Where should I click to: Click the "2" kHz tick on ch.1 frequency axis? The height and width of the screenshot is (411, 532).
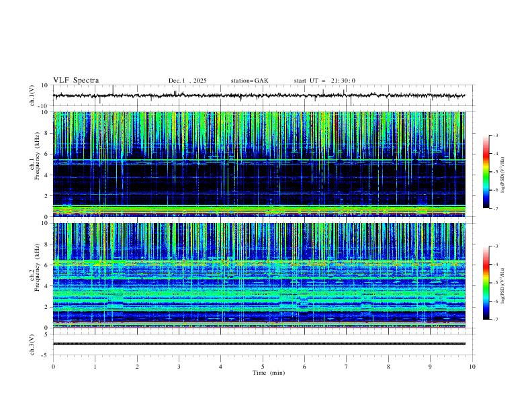(x=46, y=196)
